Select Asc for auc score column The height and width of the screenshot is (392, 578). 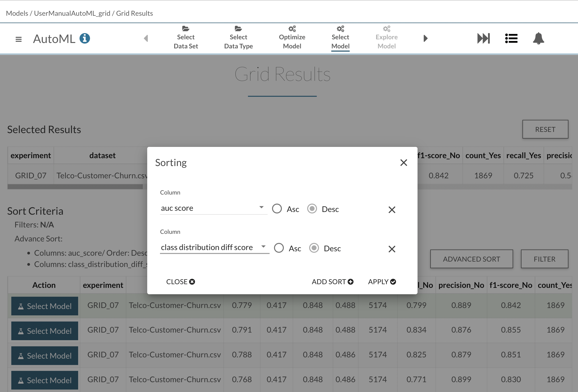pyautogui.click(x=277, y=209)
